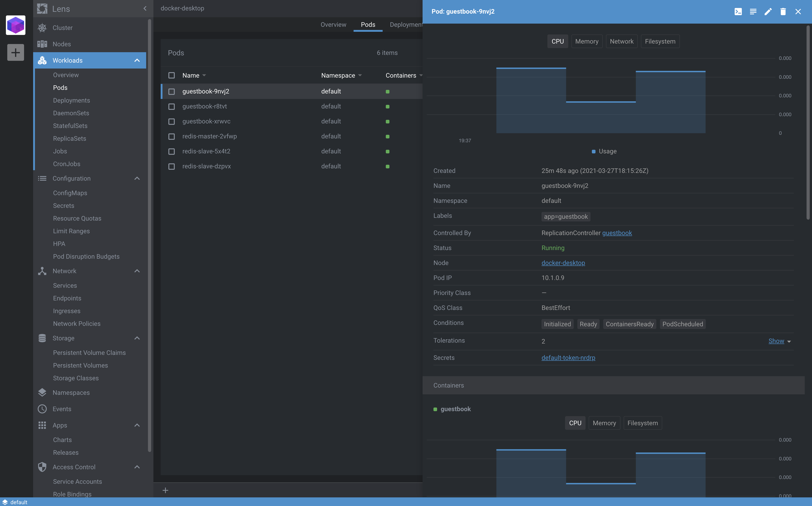Screen dimensions: 812x506
Task: Toggle select-all pods checkbox
Action: [171, 75]
